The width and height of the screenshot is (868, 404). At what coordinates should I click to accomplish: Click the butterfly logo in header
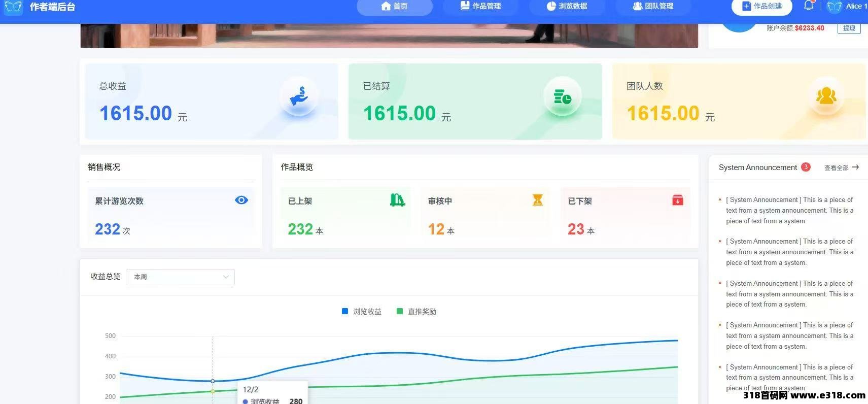click(13, 7)
